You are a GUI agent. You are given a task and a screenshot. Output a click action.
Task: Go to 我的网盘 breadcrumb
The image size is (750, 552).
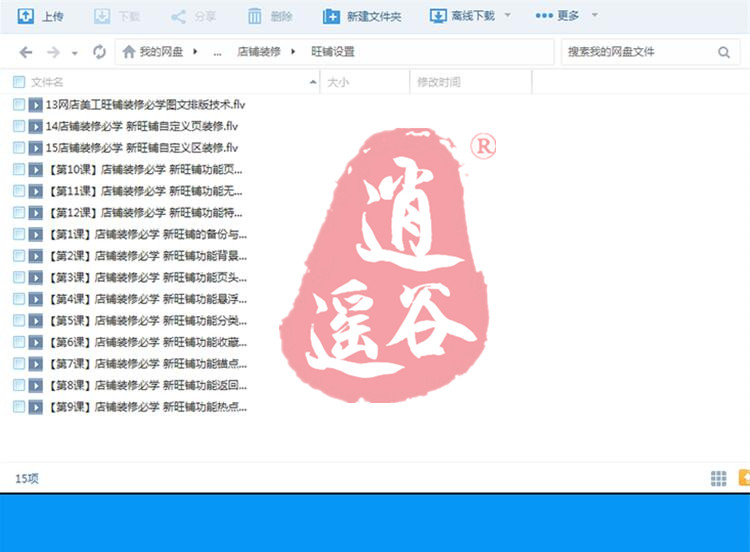point(161,52)
